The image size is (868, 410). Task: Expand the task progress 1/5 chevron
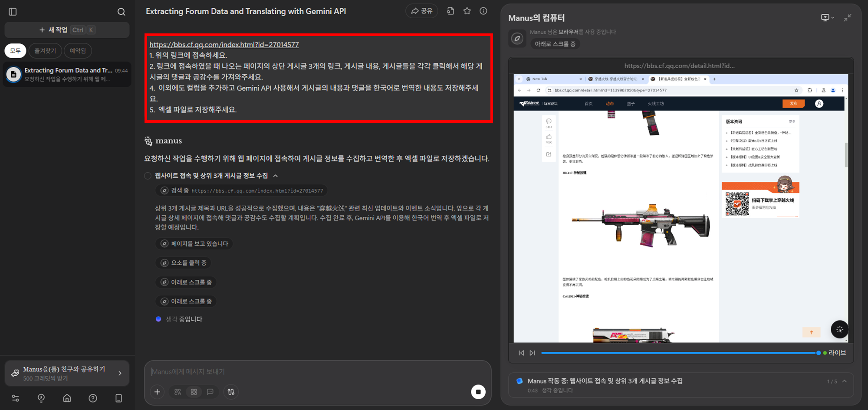point(845,381)
